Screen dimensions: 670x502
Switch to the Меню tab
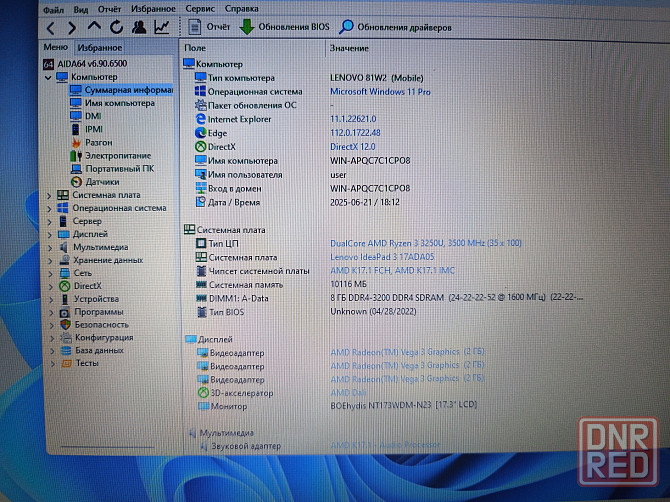click(x=56, y=47)
